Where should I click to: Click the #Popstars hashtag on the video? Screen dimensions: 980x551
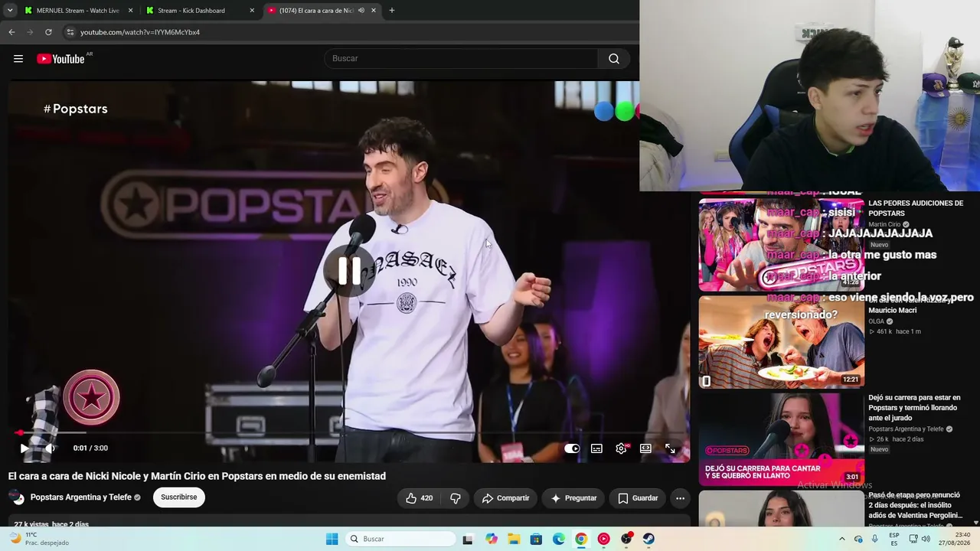pyautogui.click(x=75, y=109)
